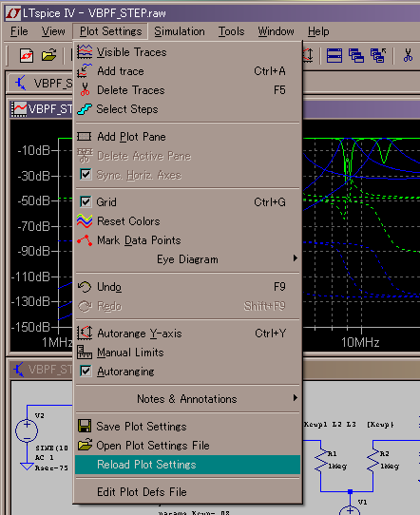Viewport: 420px width, 515px height.
Task: Click the Open Plot Settings folder icon
Action: click(x=85, y=445)
